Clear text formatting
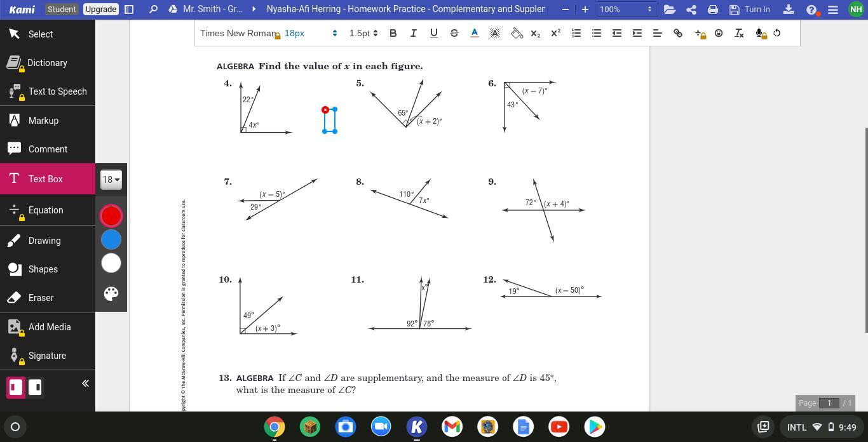The height and width of the screenshot is (442, 868). [x=739, y=33]
